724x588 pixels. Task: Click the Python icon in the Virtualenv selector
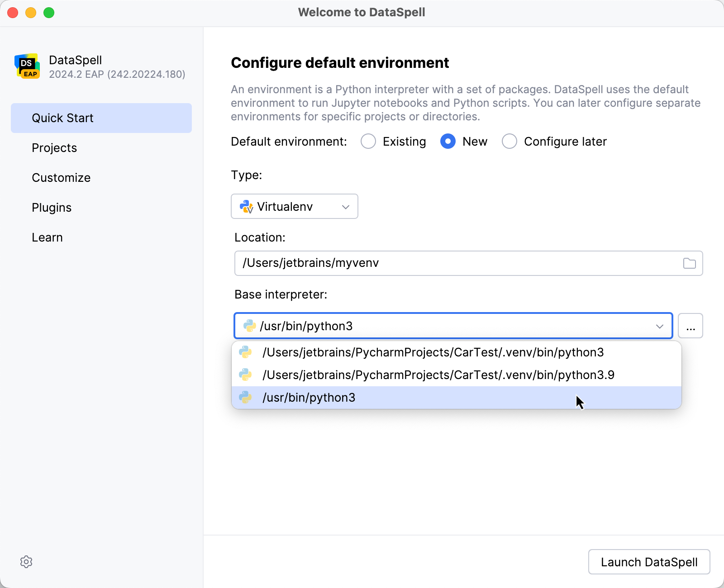pos(247,206)
